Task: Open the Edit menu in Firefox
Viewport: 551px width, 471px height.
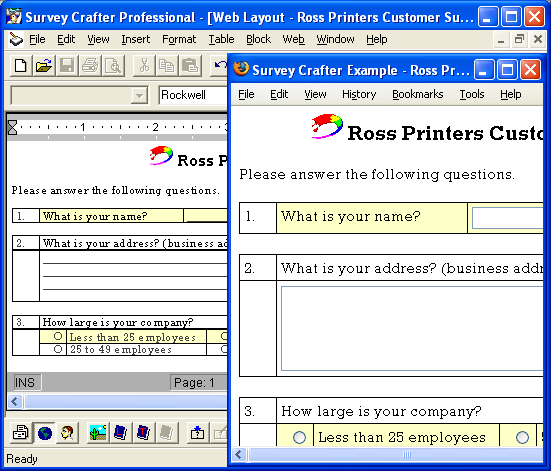Action: 279,94
